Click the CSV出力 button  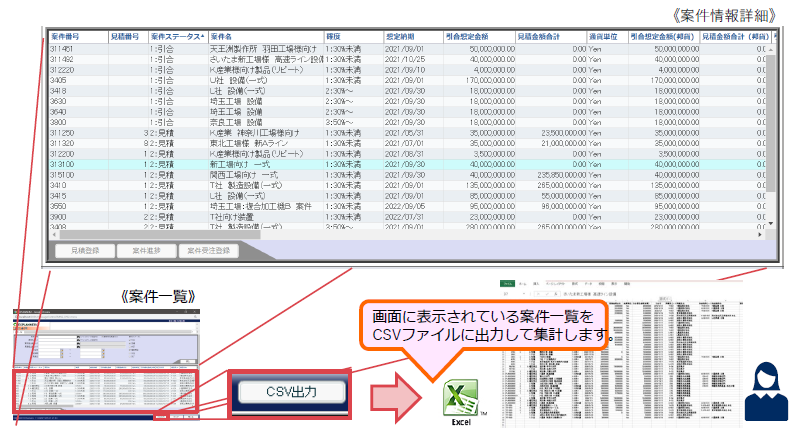click(292, 392)
